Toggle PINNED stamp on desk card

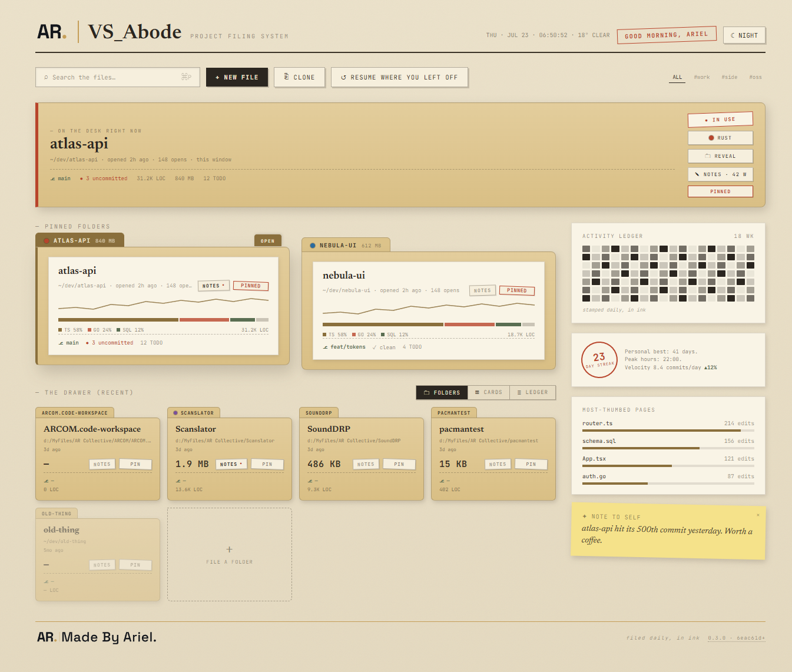pos(720,191)
